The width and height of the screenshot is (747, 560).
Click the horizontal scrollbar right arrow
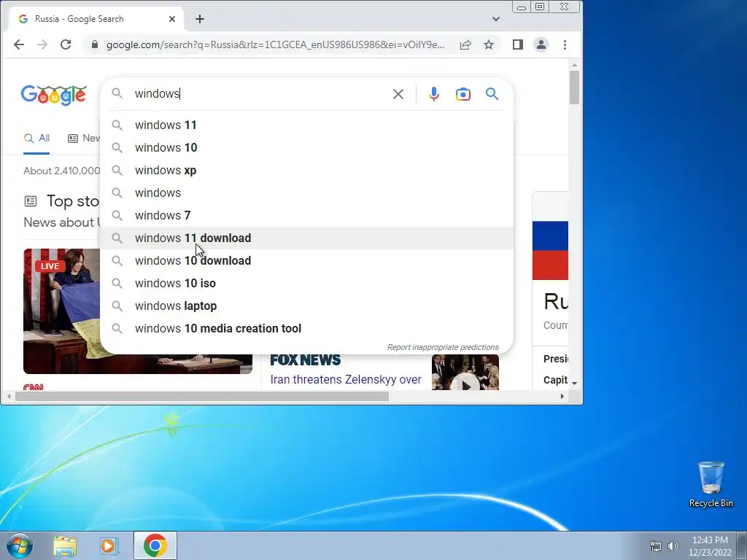(x=562, y=396)
